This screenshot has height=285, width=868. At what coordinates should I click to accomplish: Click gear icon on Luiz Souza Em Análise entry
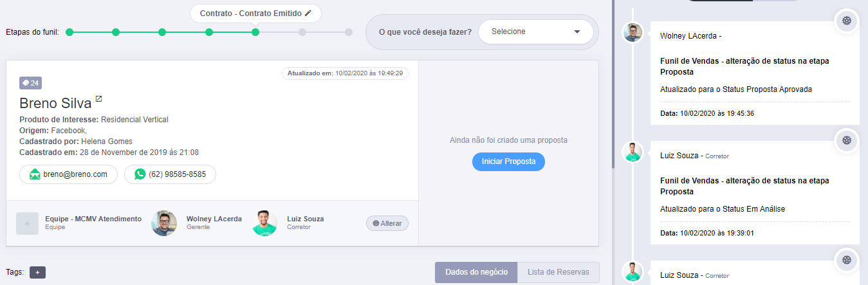847,140
